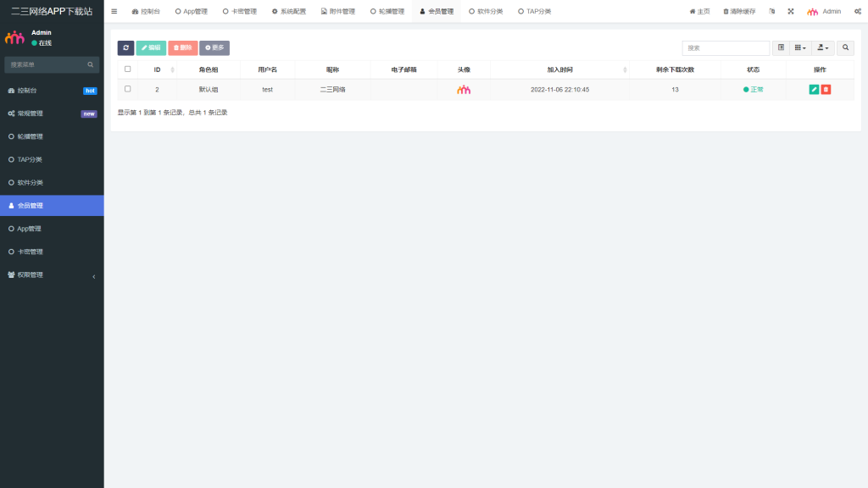
Task: Click the fullscreen icon in top bar
Action: tap(791, 12)
